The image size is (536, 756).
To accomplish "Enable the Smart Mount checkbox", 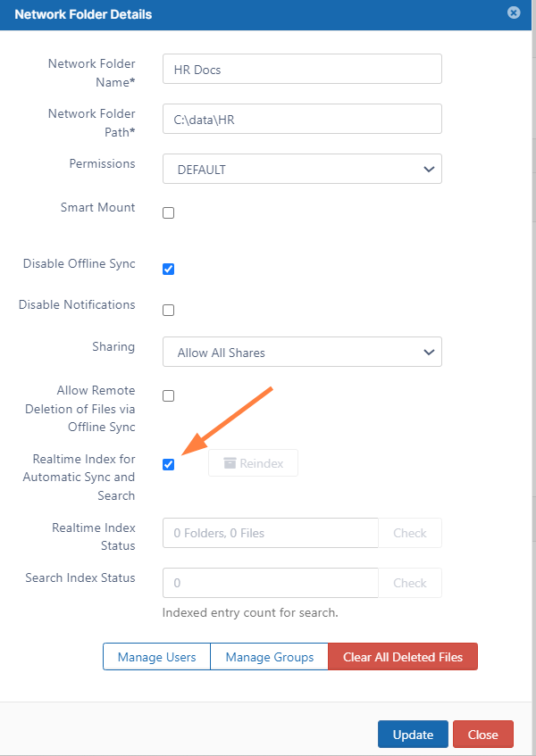I will (x=169, y=213).
